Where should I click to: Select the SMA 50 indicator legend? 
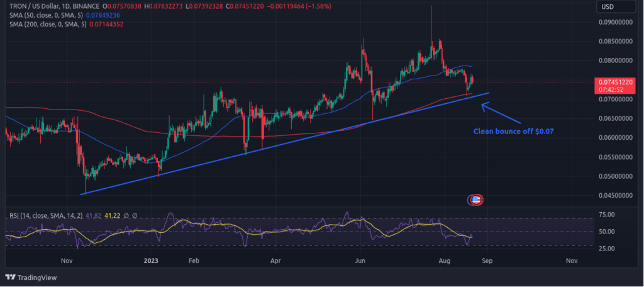pyautogui.click(x=44, y=15)
